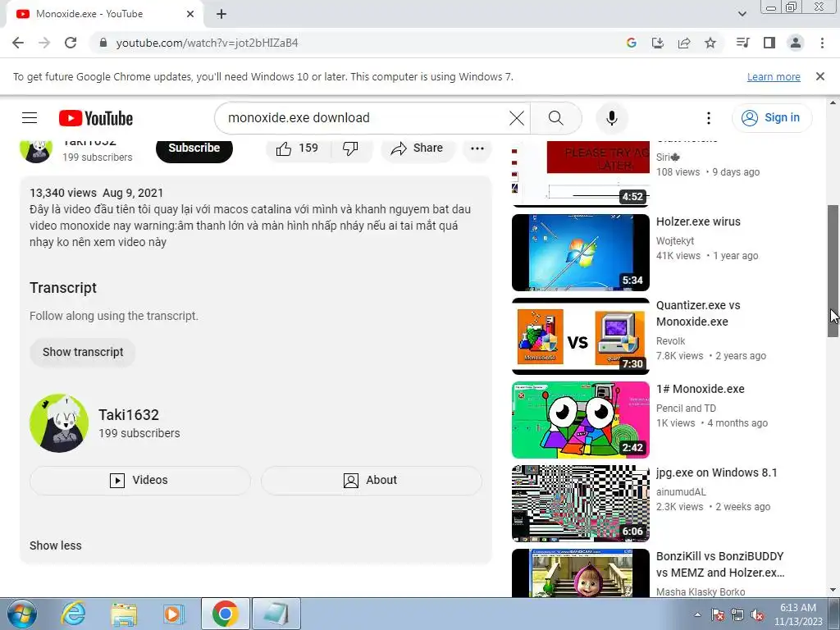840x630 pixels.
Task: Open the Google icon in address bar
Action: pyautogui.click(x=632, y=43)
